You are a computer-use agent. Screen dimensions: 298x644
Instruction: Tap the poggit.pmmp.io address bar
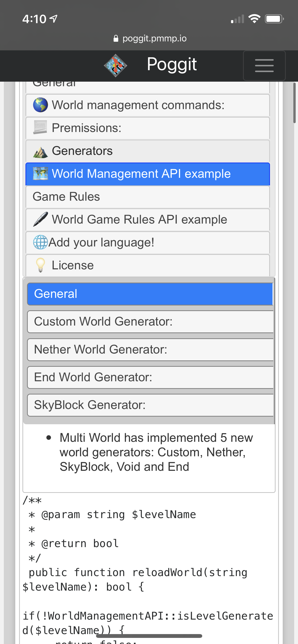pos(149,38)
